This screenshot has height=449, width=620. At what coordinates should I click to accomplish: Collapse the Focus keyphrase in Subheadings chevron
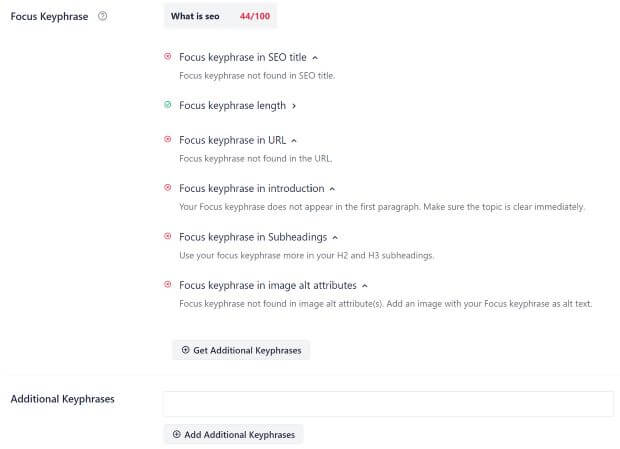(335, 238)
